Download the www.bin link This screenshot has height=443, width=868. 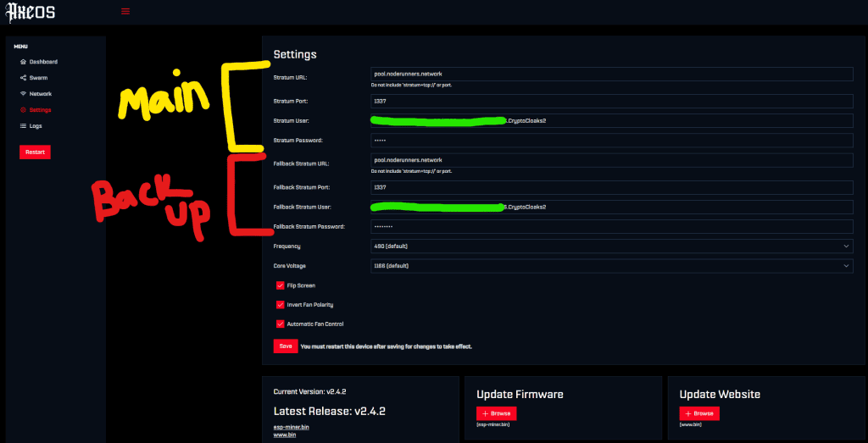[x=285, y=435]
